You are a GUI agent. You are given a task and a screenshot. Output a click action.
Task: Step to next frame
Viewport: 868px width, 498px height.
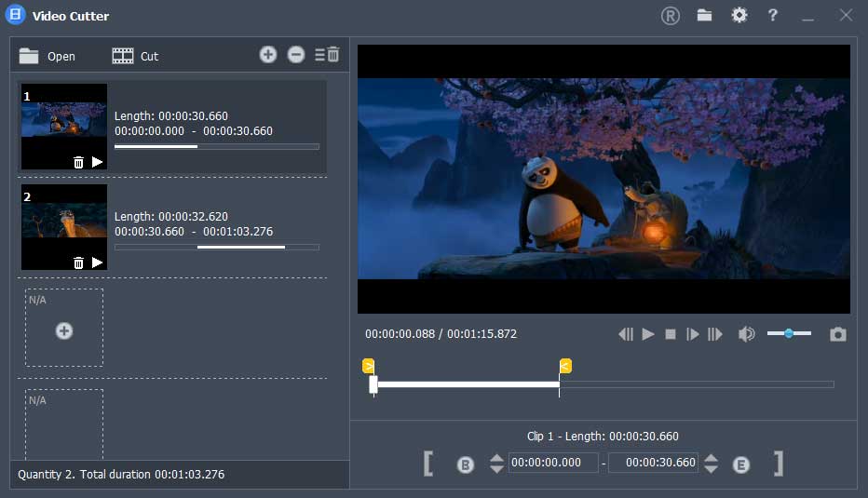693,334
